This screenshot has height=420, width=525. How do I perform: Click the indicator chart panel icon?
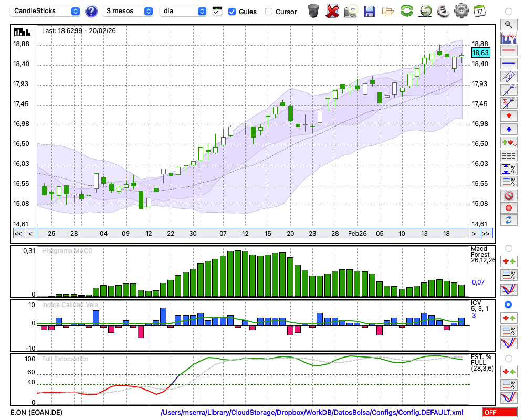(217, 12)
